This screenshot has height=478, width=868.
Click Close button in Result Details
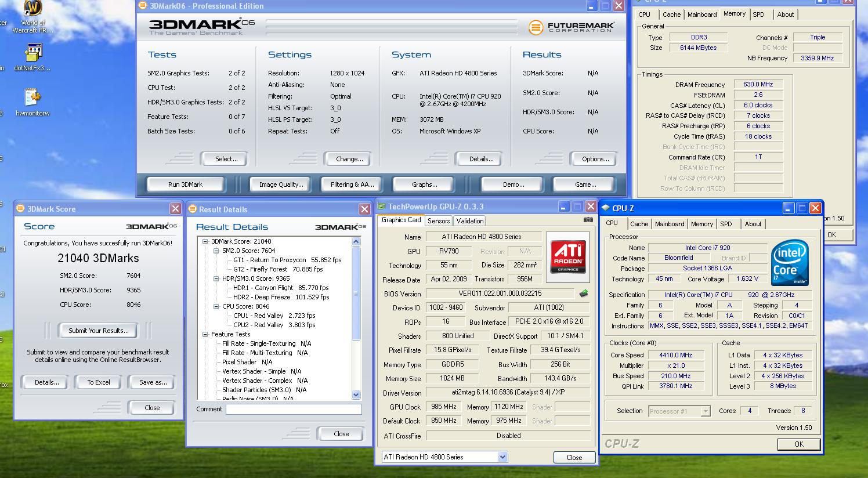pyautogui.click(x=341, y=434)
